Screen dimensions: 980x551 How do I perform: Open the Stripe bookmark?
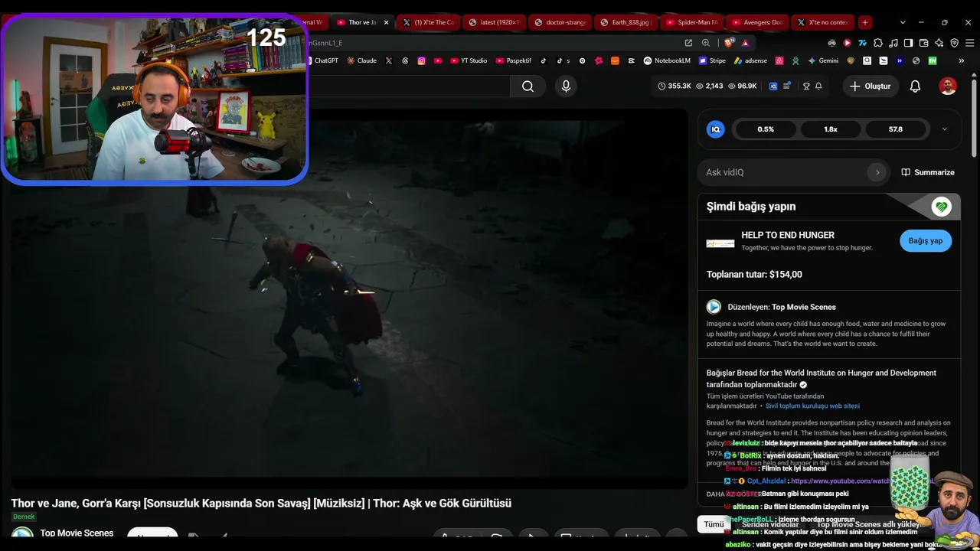[x=712, y=60]
